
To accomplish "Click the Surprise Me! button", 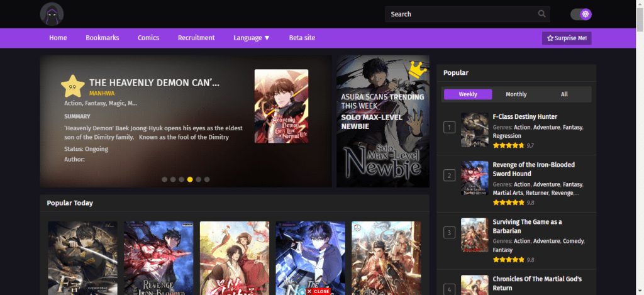I will click(x=567, y=38).
